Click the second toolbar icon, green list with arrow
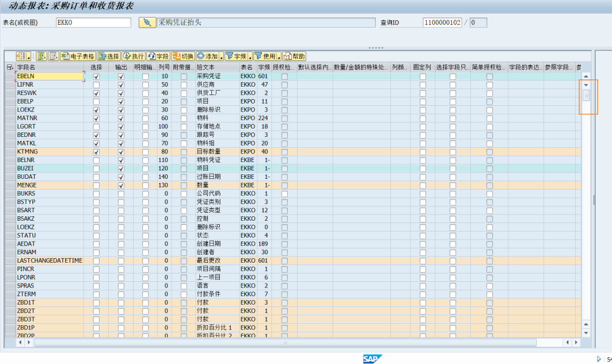Image resolution: width=612 pixels, height=364 pixels. (x=41, y=56)
